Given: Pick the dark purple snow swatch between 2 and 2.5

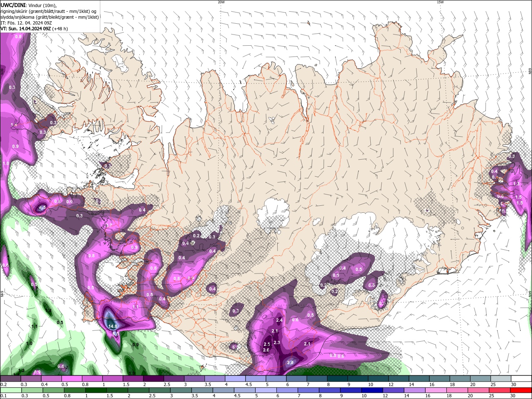Looking at the screenshot, I should 153,379.
